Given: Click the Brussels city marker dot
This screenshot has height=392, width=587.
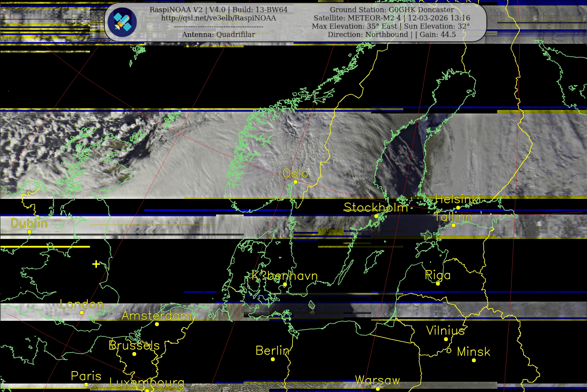Looking at the screenshot, I should pyautogui.click(x=134, y=354).
